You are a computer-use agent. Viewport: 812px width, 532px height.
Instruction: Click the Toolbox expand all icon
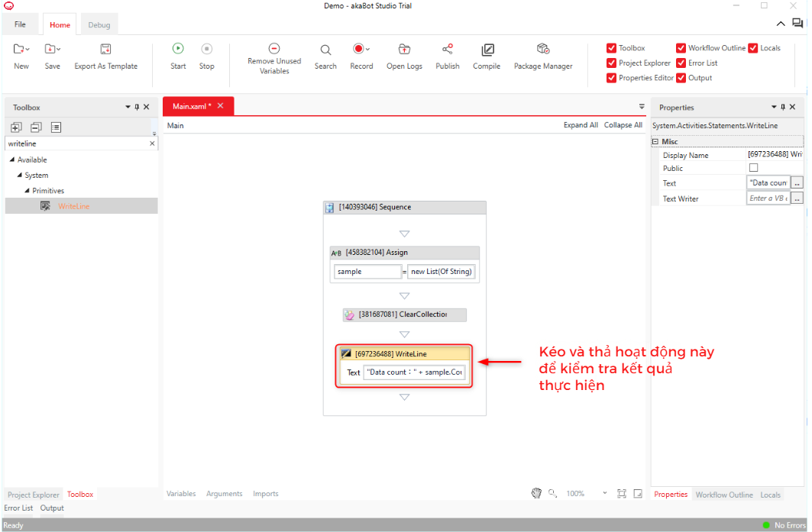point(16,127)
